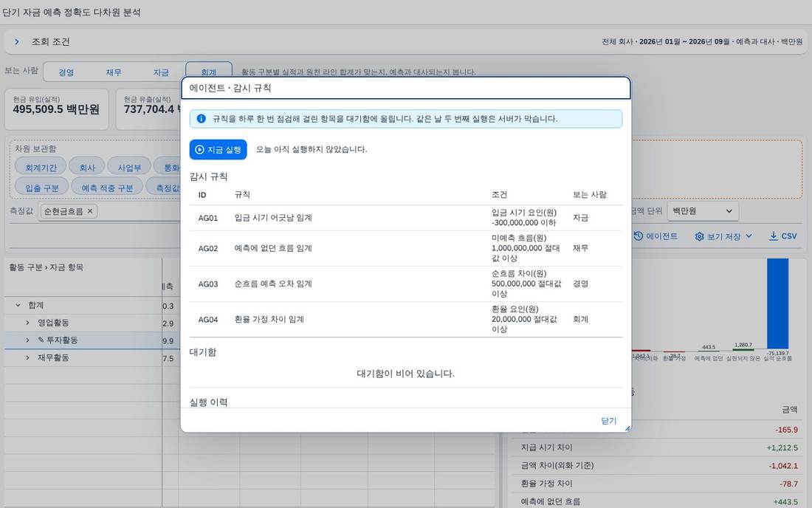The height and width of the screenshot is (508, 812).
Task: Open the 보기 저장 dropdown arrow
Action: pos(749,236)
